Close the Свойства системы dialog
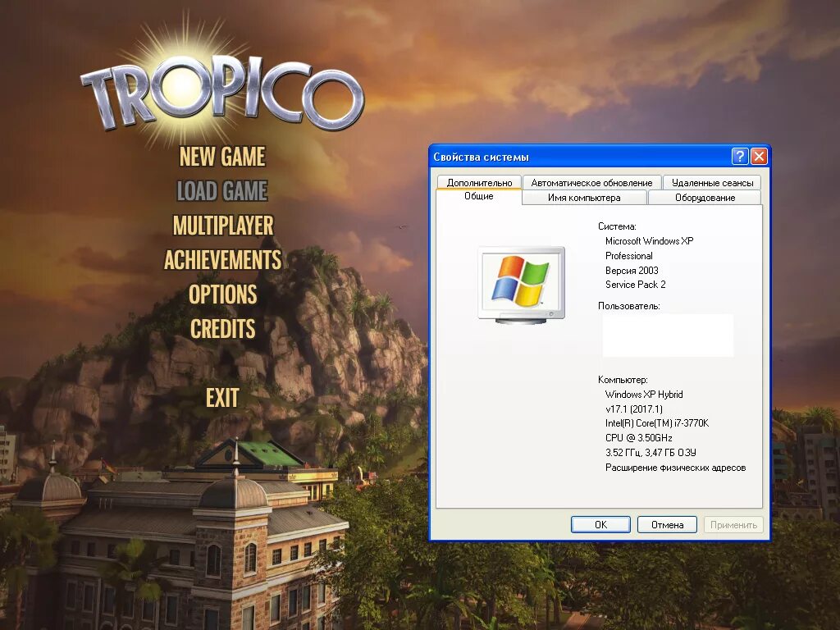 [759, 157]
